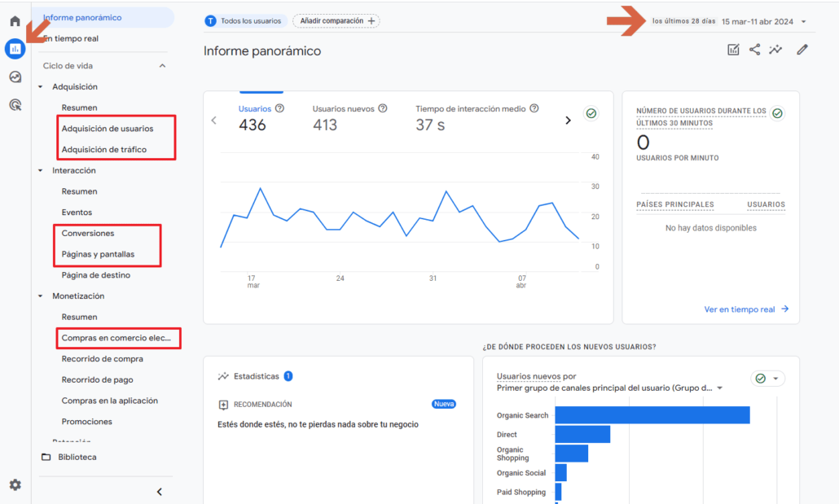
Task: Open Adquisición de tráfico report
Action: (104, 150)
